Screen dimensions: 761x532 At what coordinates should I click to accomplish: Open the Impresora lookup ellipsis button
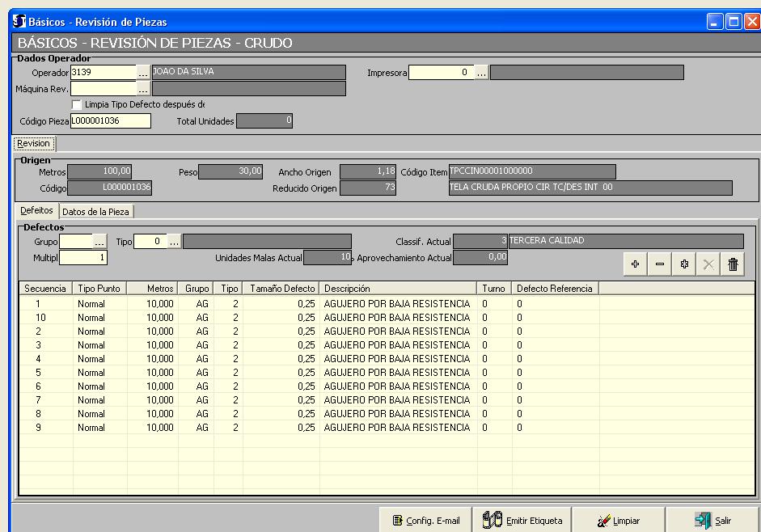pyautogui.click(x=481, y=73)
